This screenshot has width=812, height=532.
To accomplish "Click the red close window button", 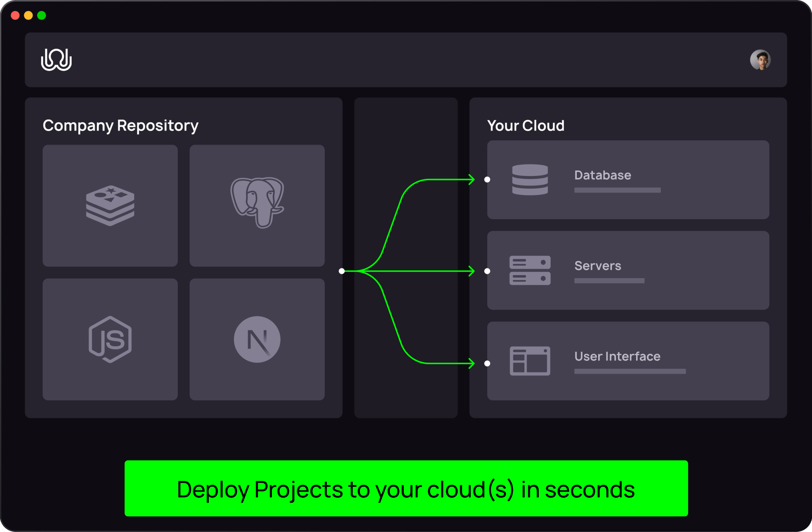I will point(15,16).
